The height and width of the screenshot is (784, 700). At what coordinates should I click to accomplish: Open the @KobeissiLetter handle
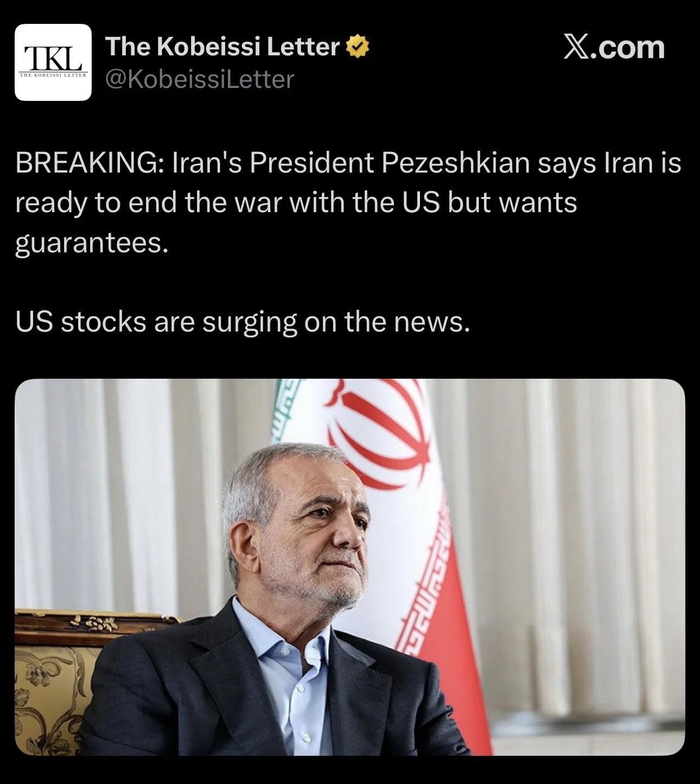point(199,80)
